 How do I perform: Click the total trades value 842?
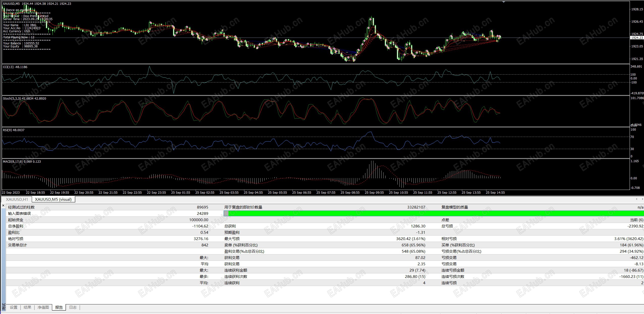(x=205, y=245)
